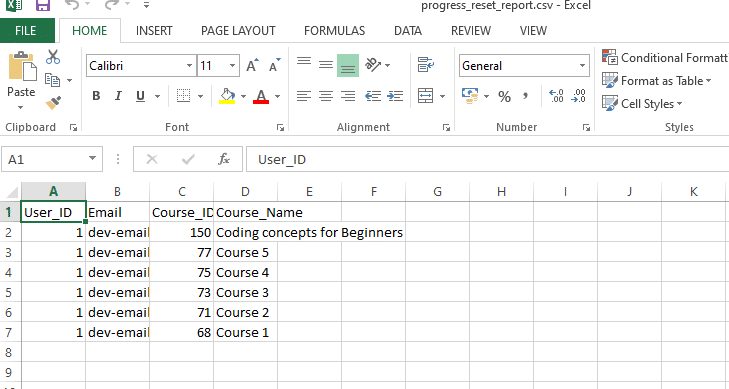Align text right
Screen dimensions: 729x389
click(x=348, y=96)
